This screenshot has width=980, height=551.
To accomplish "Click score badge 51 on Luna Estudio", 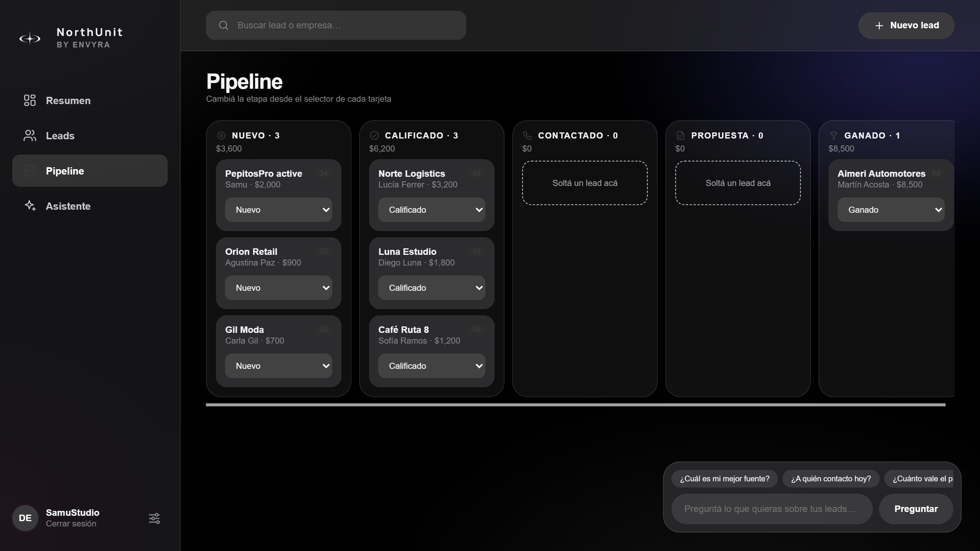I will tap(477, 251).
